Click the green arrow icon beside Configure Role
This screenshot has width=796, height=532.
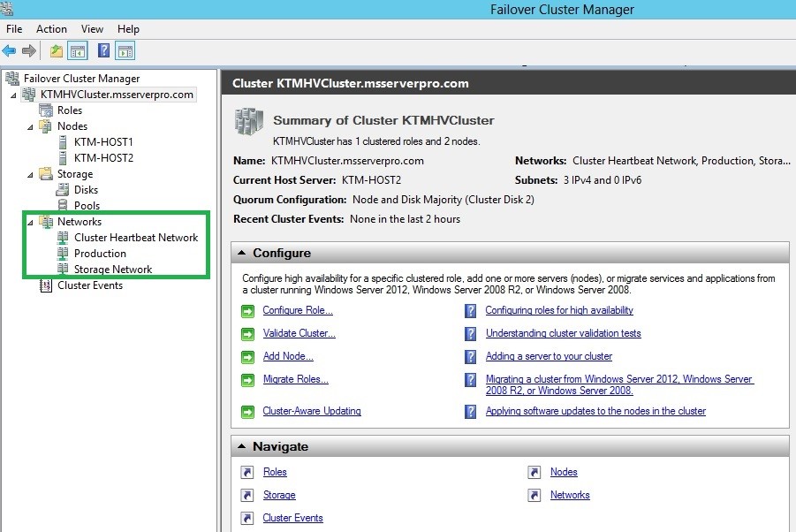tap(247, 311)
